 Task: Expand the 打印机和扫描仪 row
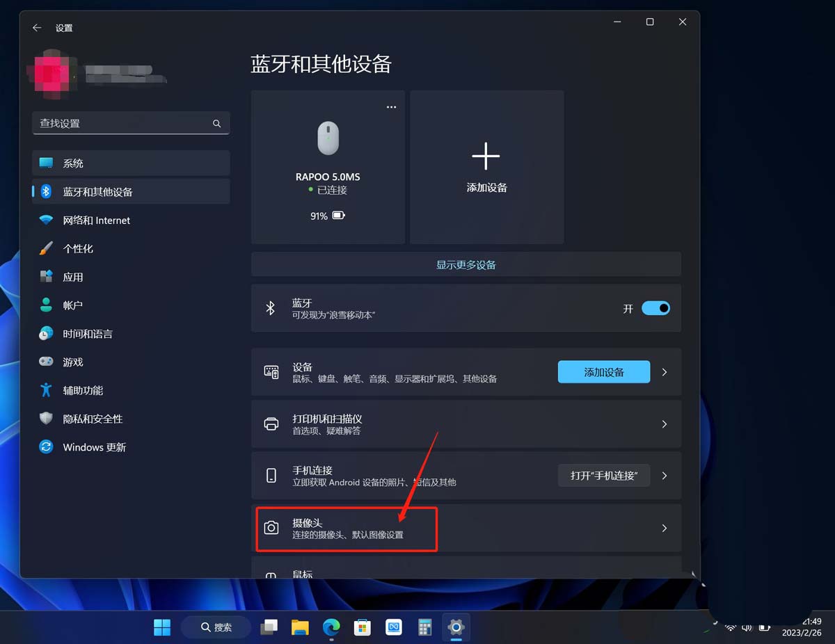(664, 424)
